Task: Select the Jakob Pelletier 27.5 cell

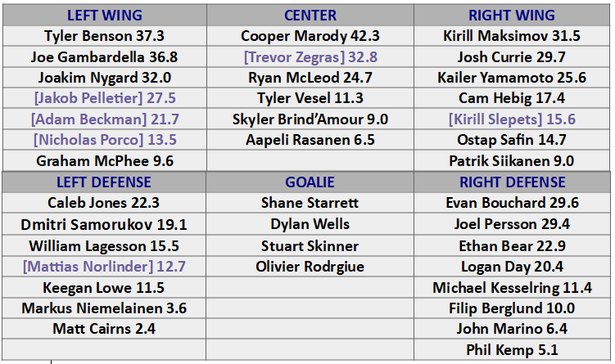Action: (x=105, y=98)
